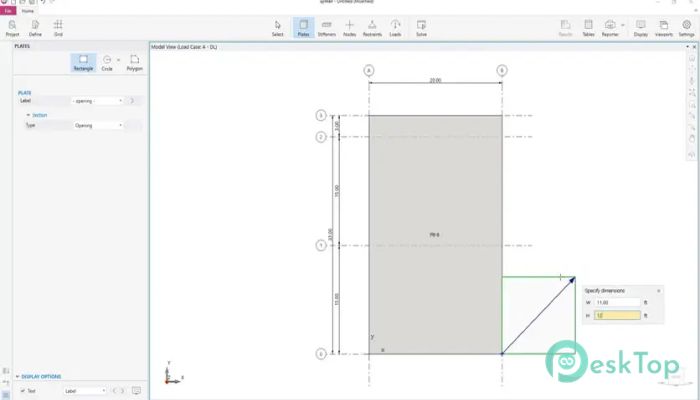
Task: Open the Tables view
Action: click(x=588, y=27)
